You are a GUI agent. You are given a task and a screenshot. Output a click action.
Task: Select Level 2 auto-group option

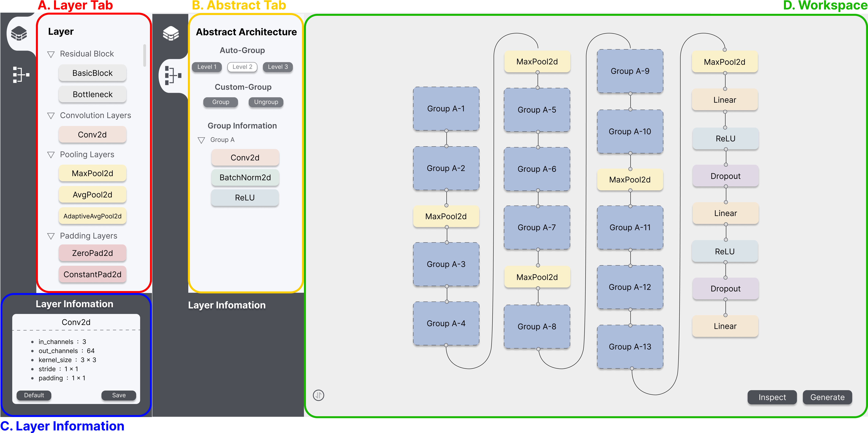(x=242, y=67)
